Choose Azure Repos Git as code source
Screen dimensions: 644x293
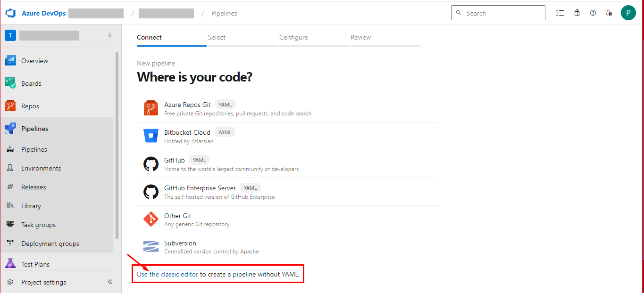point(288,108)
